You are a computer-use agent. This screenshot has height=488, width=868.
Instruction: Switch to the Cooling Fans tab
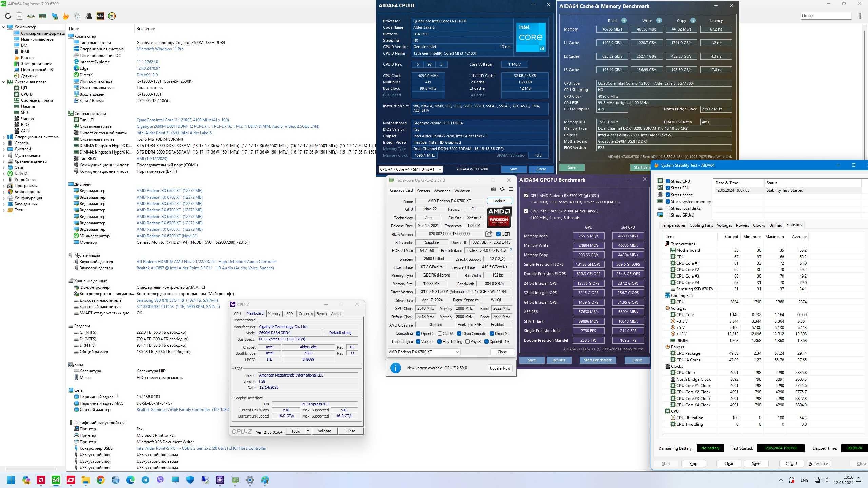point(701,225)
